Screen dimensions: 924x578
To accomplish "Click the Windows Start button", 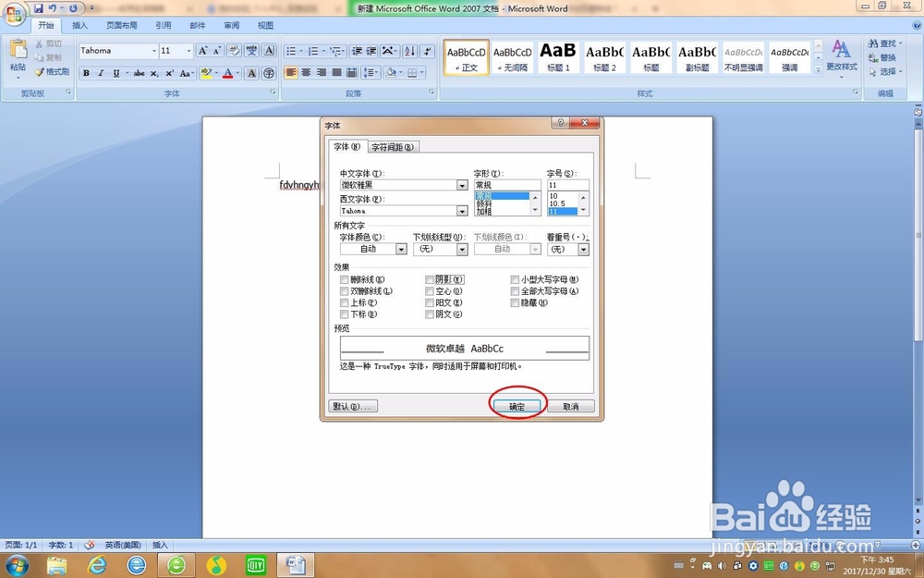I will [16, 566].
